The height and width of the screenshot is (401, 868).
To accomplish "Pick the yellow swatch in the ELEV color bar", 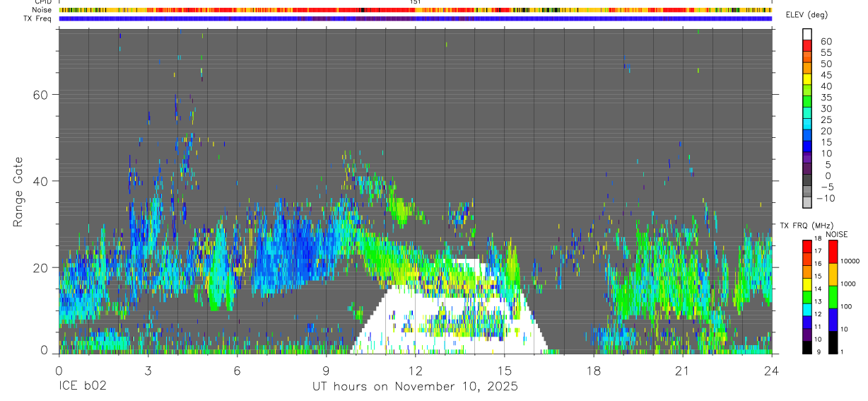I will coord(807,79).
